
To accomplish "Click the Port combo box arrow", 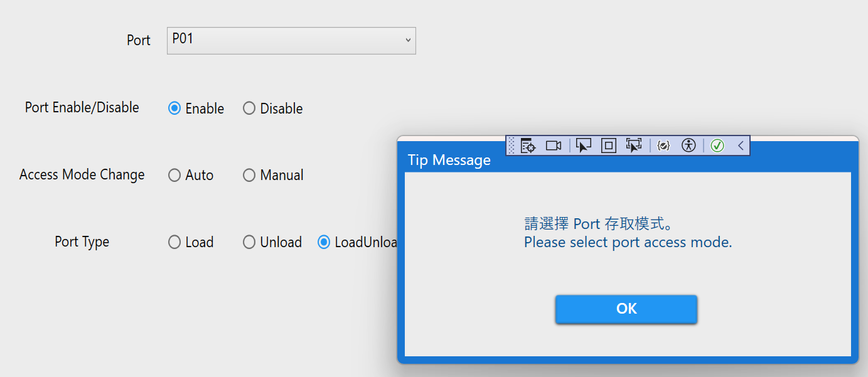I will click(408, 40).
